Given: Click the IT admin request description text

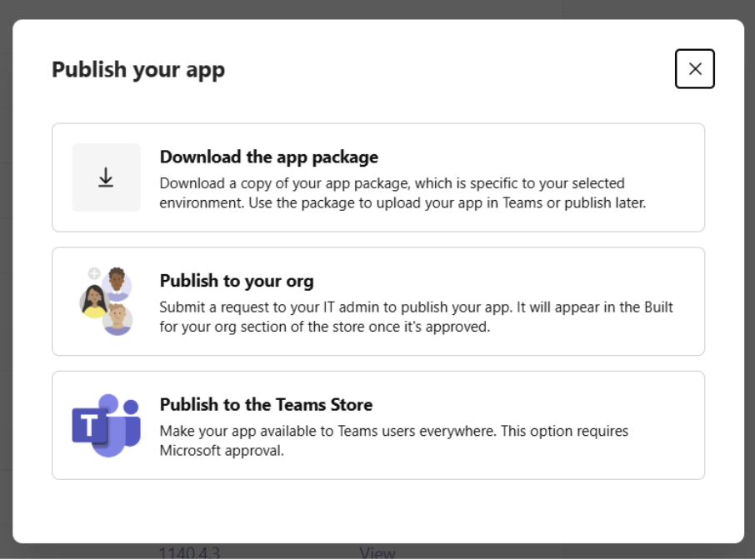Looking at the screenshot, I should [415, 317].
